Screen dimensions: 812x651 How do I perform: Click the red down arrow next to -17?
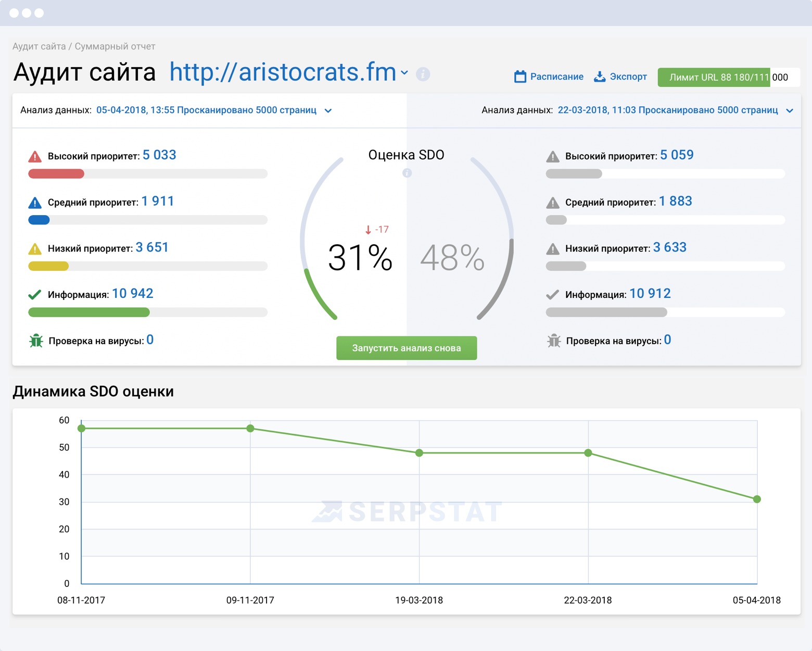(x=368, y=230)
